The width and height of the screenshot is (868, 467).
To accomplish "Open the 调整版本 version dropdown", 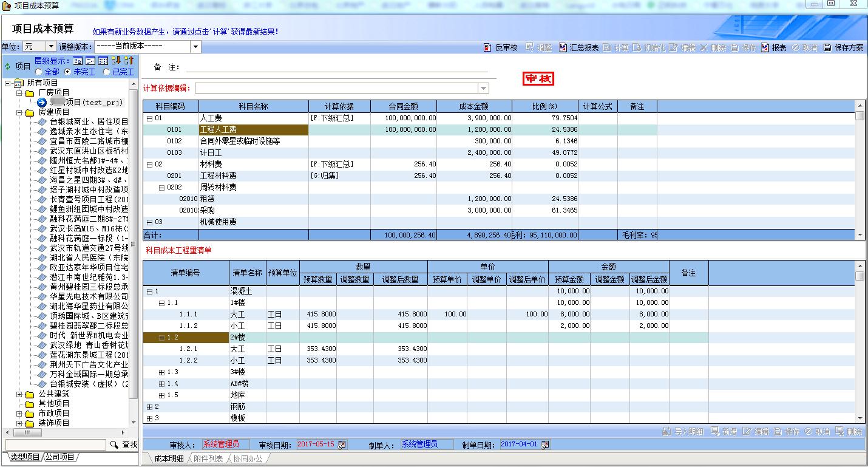I will [x=195, y=47].
